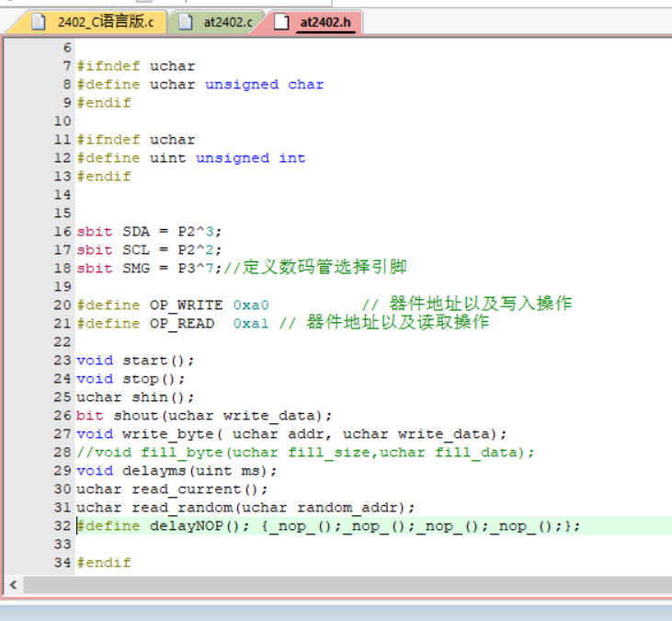Click the '#endif' on line 13

(104, 177)
